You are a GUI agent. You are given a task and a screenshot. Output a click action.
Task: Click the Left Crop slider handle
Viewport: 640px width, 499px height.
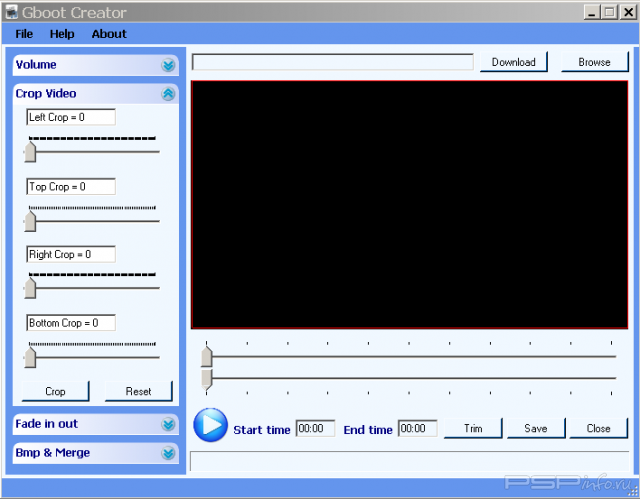click(x=30, y=151)
